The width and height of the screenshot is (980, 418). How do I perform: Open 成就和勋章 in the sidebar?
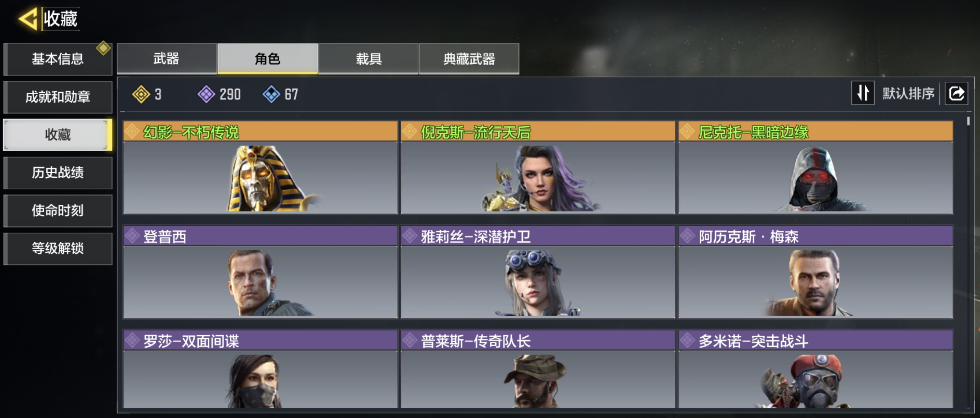[x=57, y=97]
